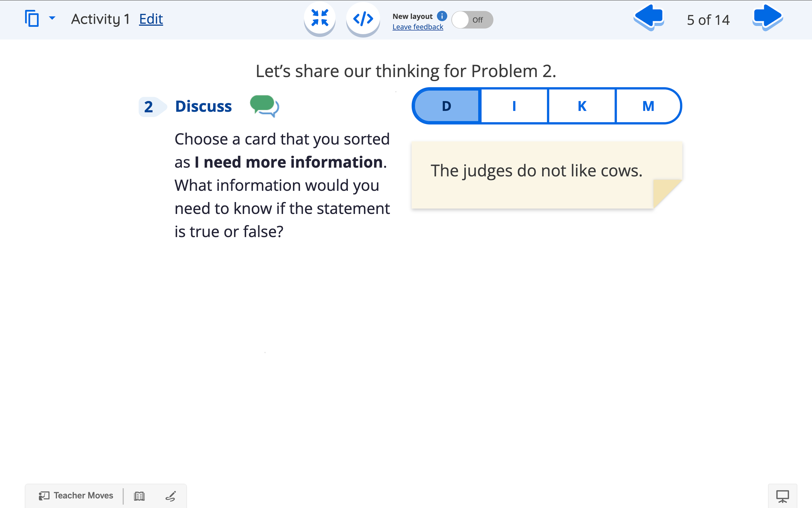Show the New layout info icon

point(442,16)
